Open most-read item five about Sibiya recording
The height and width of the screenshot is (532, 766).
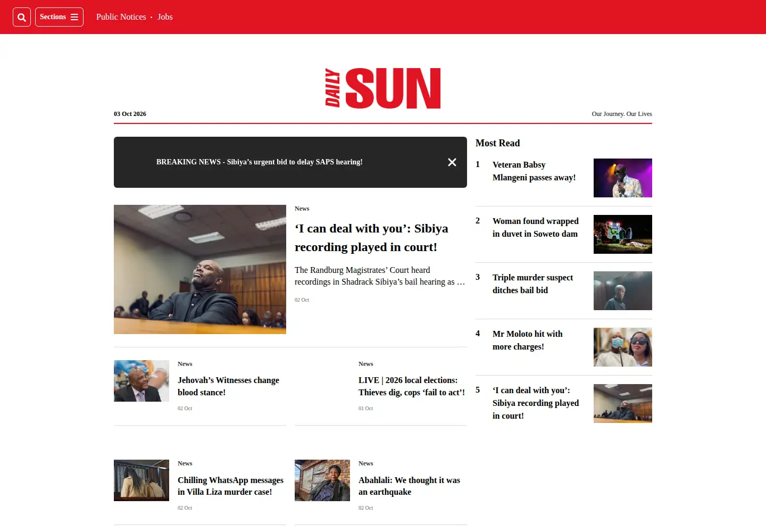[x=536, y=403]
